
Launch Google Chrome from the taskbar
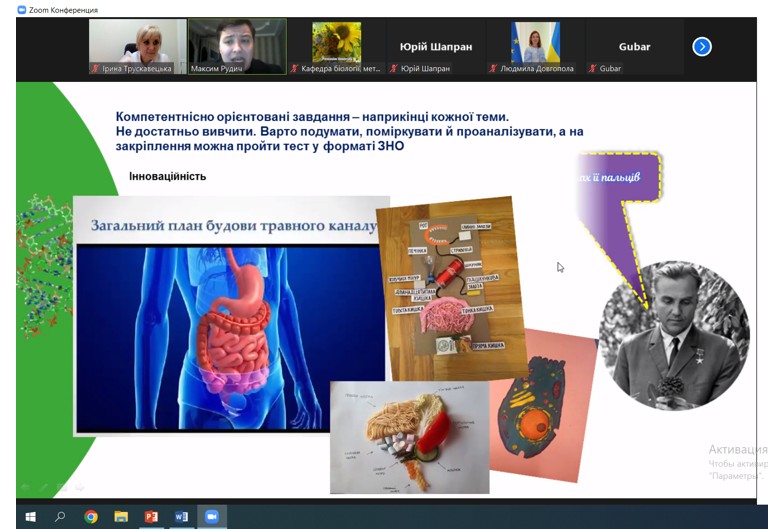point(91,517)
